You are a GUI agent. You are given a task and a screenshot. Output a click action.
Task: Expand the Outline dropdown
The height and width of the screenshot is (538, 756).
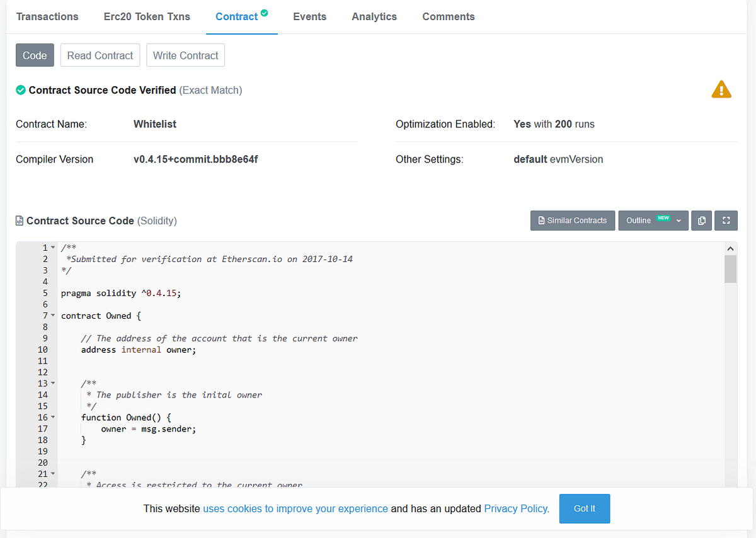tap(653, 220)
